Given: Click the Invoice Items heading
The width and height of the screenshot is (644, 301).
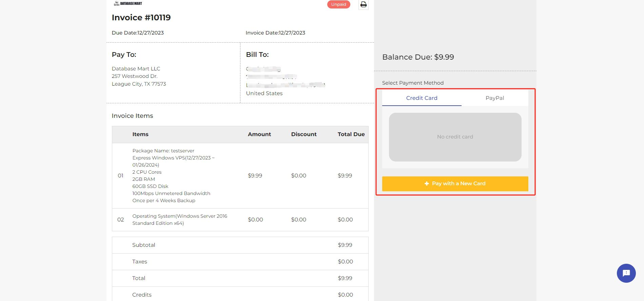Looking at the screenshot, I should [132, 116].
